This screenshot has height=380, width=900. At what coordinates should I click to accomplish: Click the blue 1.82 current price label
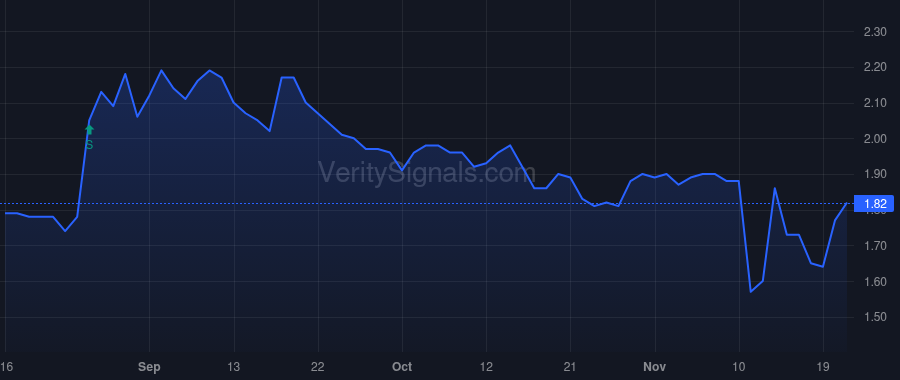coord(875,204)
